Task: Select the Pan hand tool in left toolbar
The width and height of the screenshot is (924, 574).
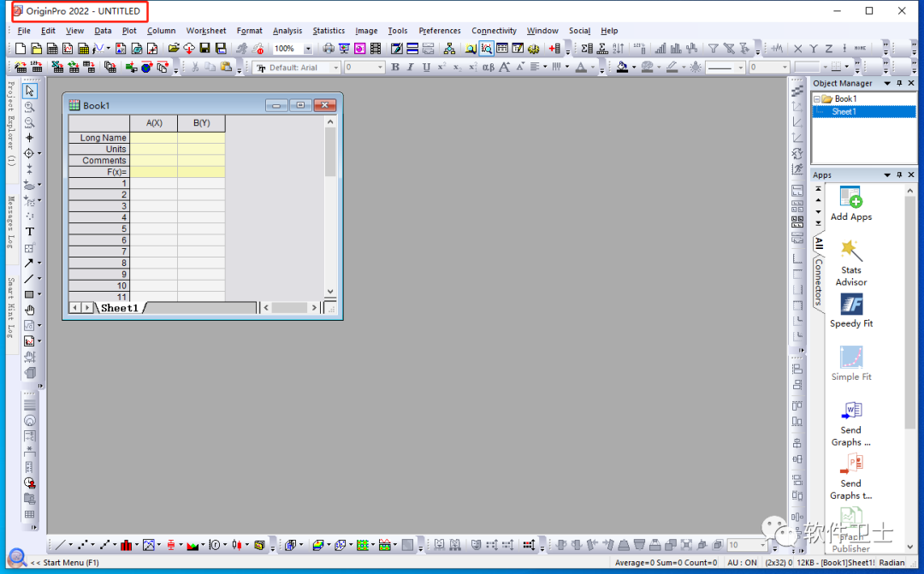Action: click(29, 310)
